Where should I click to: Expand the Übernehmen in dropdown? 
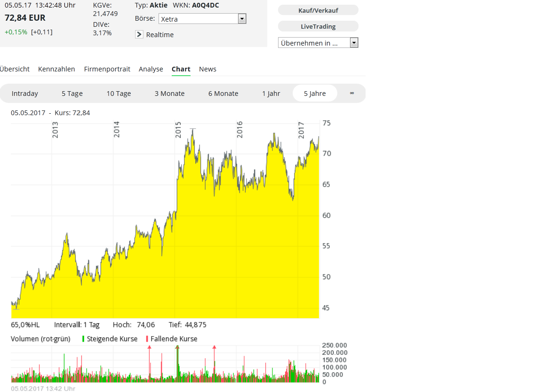[318, 43]
